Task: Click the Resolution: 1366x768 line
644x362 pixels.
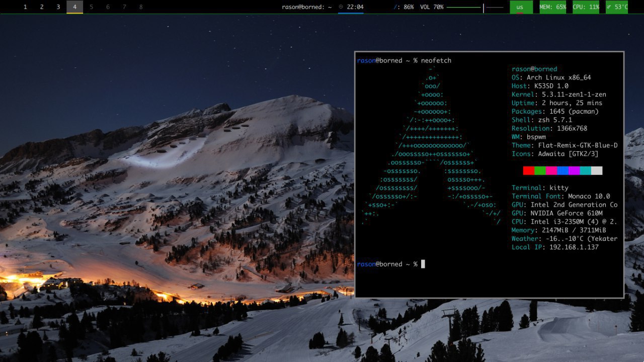Action: point(549,129)
